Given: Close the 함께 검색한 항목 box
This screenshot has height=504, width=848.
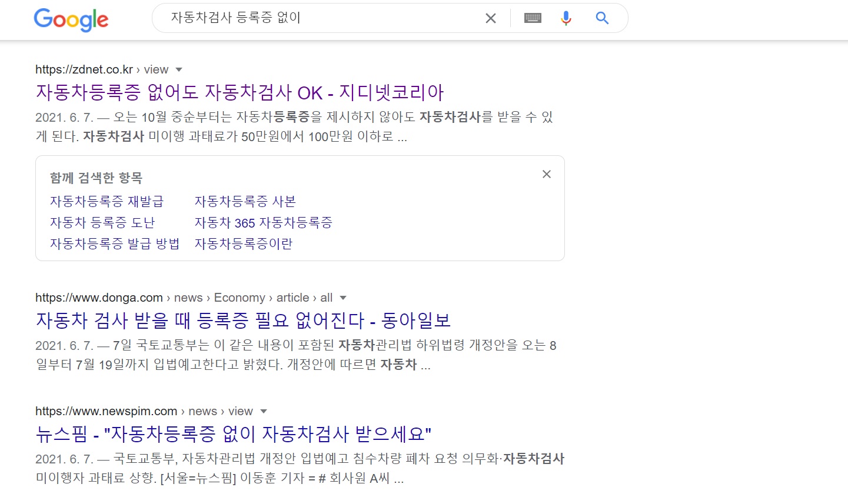Looking at the screenshot, I should (x=547, y=174).
